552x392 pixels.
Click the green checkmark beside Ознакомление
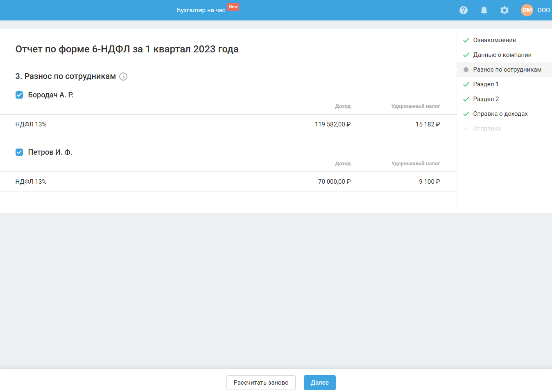pos(466,40)
